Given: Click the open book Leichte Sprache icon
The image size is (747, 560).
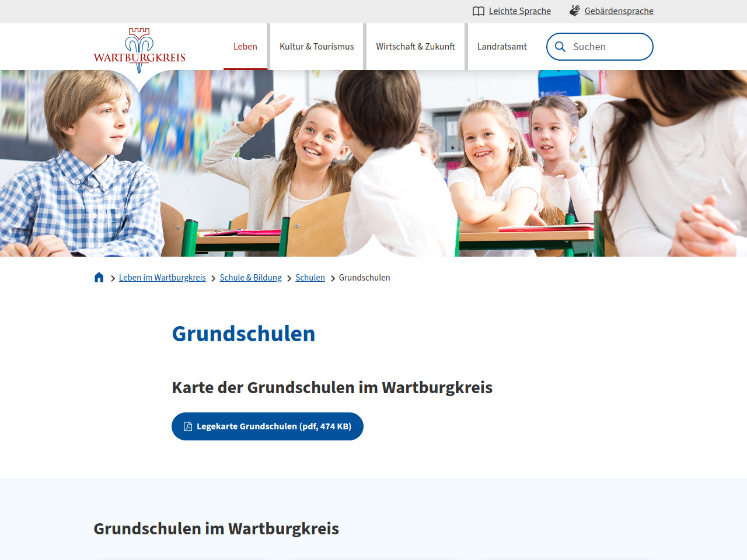Looking at the screenshot, I should click(479, 11).
